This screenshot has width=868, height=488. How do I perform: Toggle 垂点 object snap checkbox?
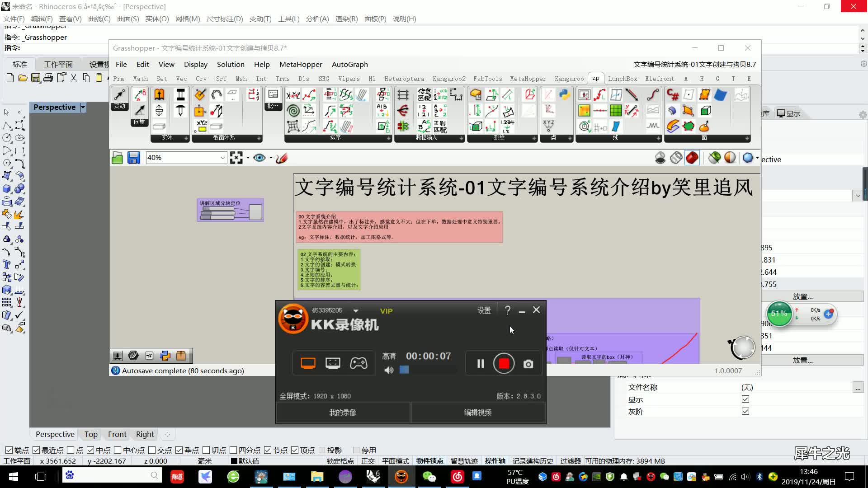point(179,450)
